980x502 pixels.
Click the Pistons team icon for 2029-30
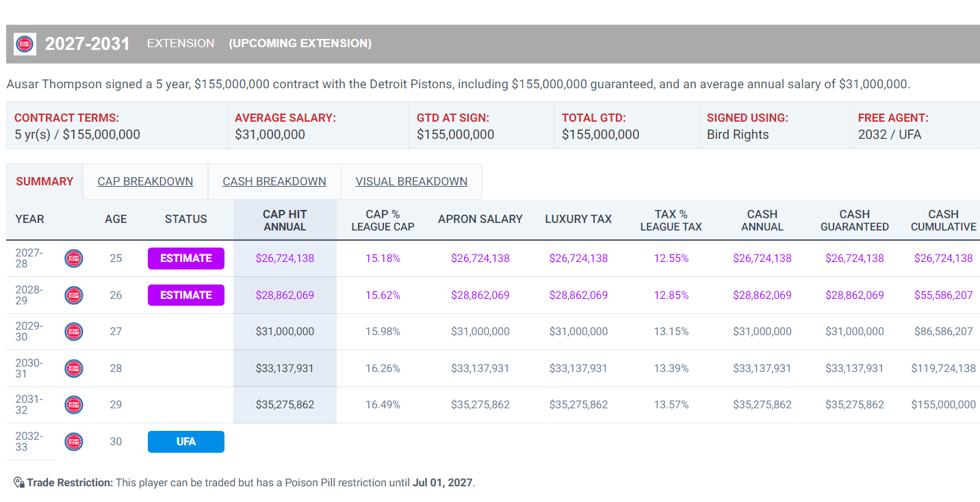pyautogui.click(x=74, y=332)
